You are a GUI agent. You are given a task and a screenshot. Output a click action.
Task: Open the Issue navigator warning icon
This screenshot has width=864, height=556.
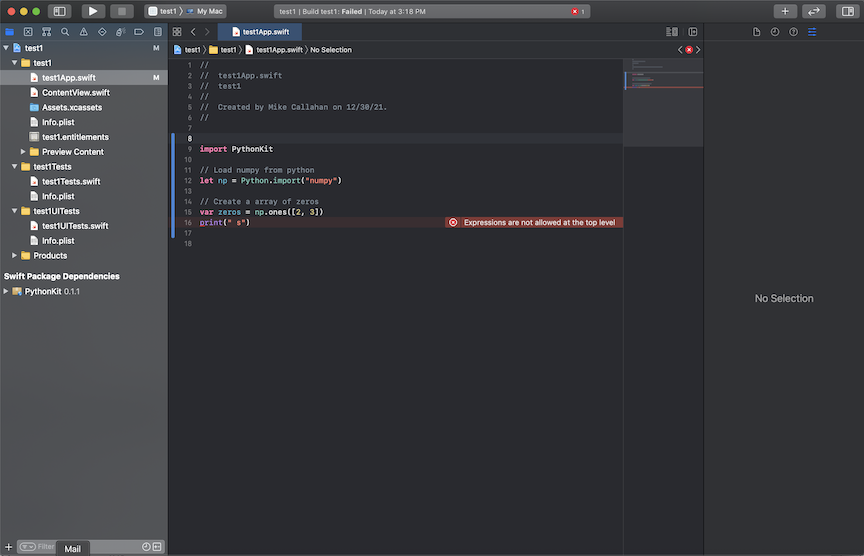click(x=83, y=32)
